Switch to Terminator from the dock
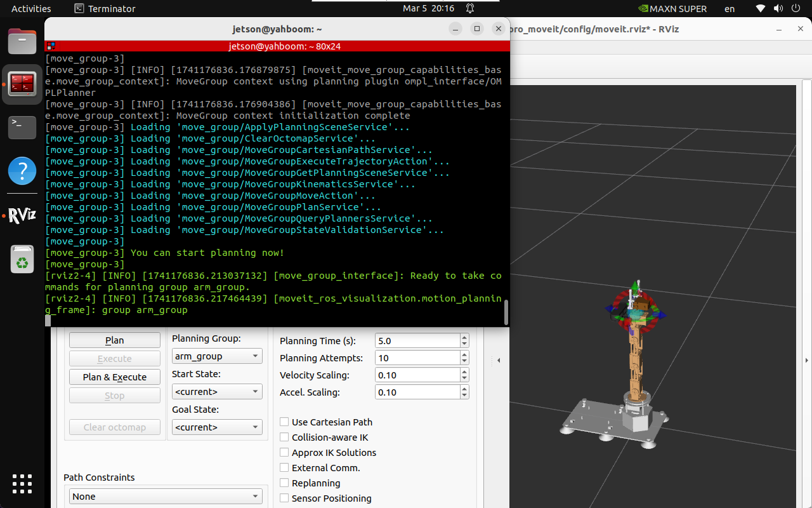This screenshot has width=812, height=508. pyautogui.click(x=22, y=84)
